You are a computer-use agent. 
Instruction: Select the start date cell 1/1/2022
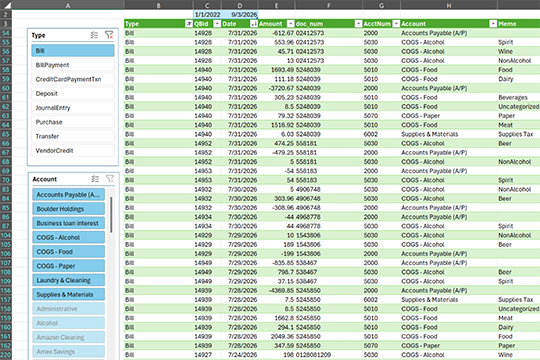(x=207, y=14)
